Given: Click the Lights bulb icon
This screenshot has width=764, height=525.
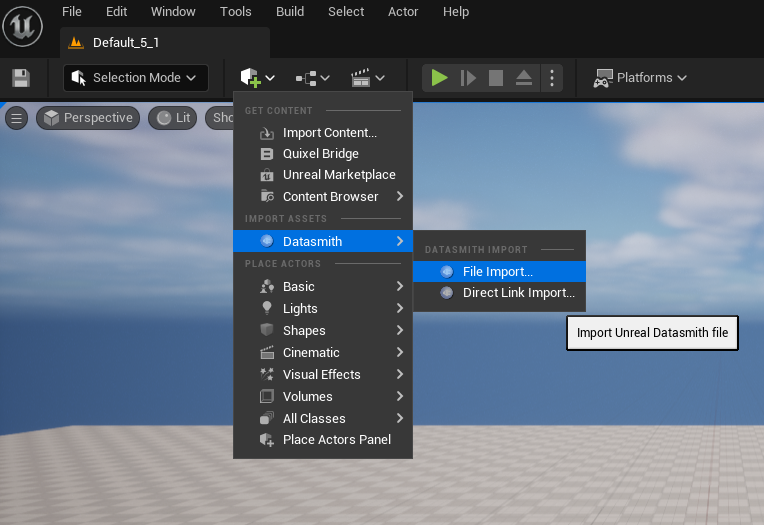Looking at the screenshot, I should coord(267,308).
